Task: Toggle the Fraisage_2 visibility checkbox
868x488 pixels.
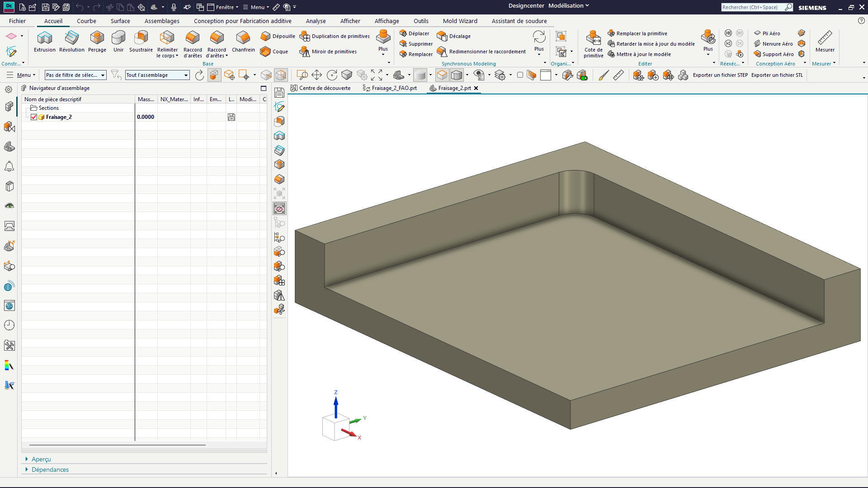Action: 34,117
